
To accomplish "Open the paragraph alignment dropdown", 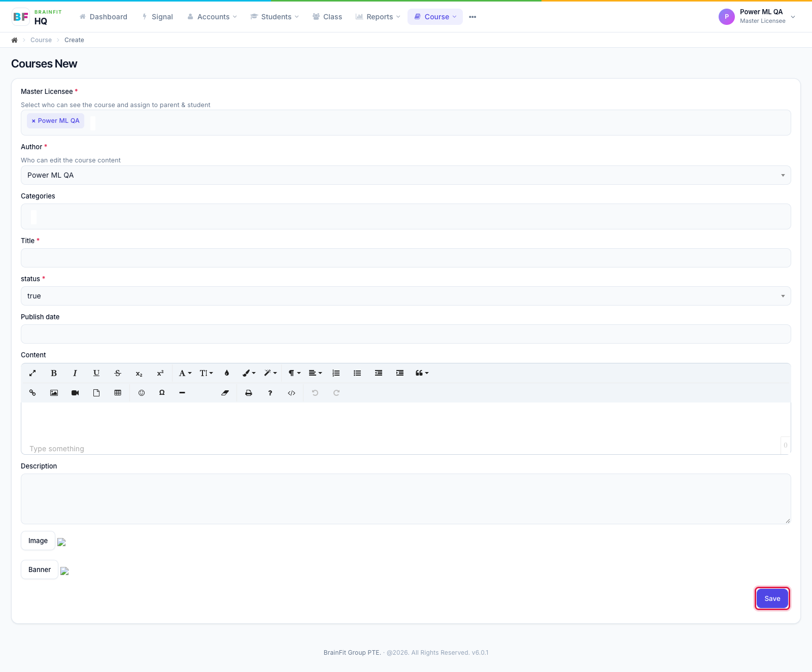I will [x=315, y=373].
